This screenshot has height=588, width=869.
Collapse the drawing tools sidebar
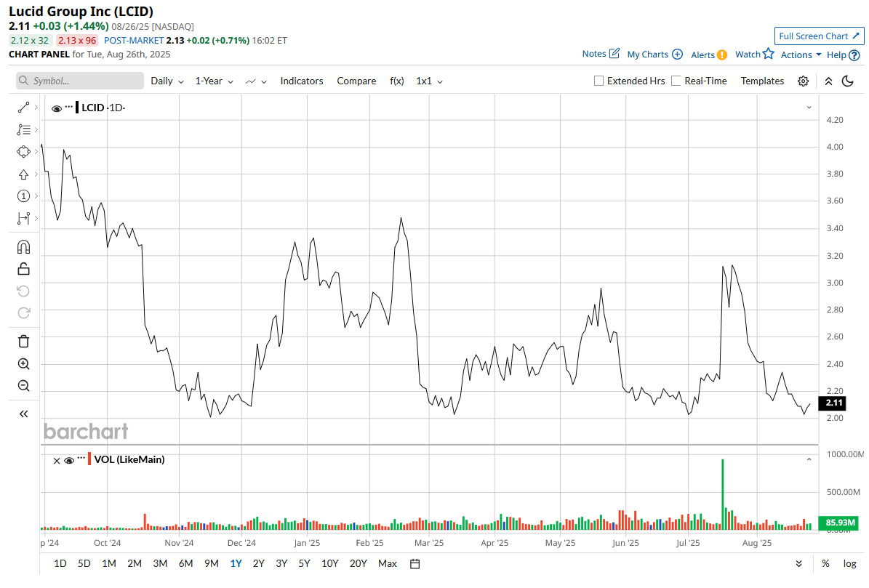pos(23,414)
